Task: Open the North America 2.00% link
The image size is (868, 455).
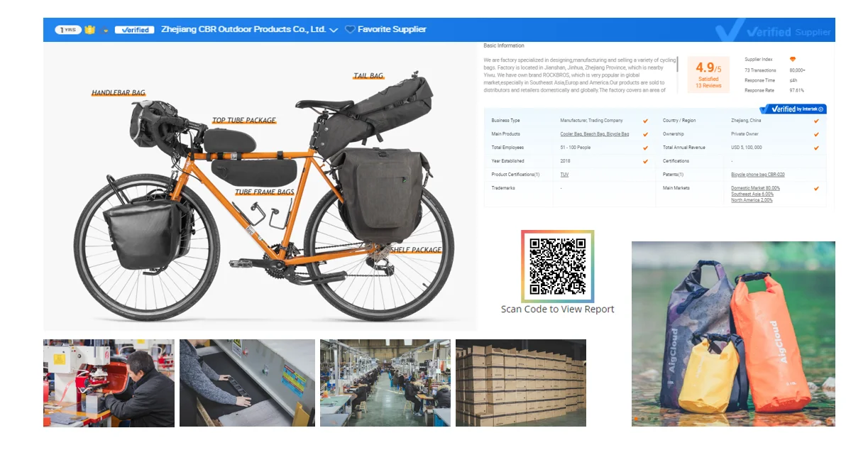Action: (x=752, y=200)
